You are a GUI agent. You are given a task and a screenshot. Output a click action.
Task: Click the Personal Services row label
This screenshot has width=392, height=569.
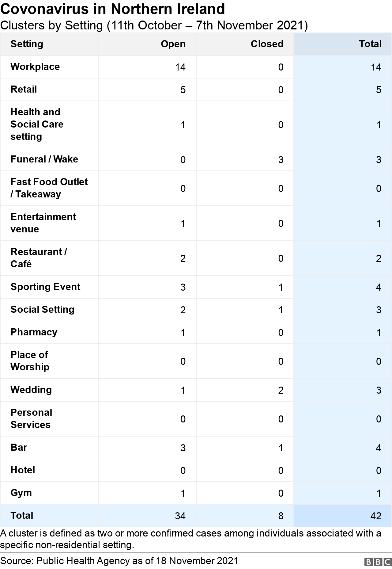pyautogui.click(x=31, y=418)
